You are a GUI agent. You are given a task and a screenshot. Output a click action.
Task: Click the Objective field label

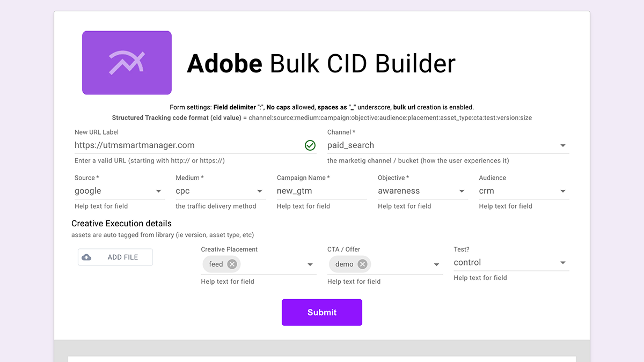pyautogui.click(x=393, y=178)
